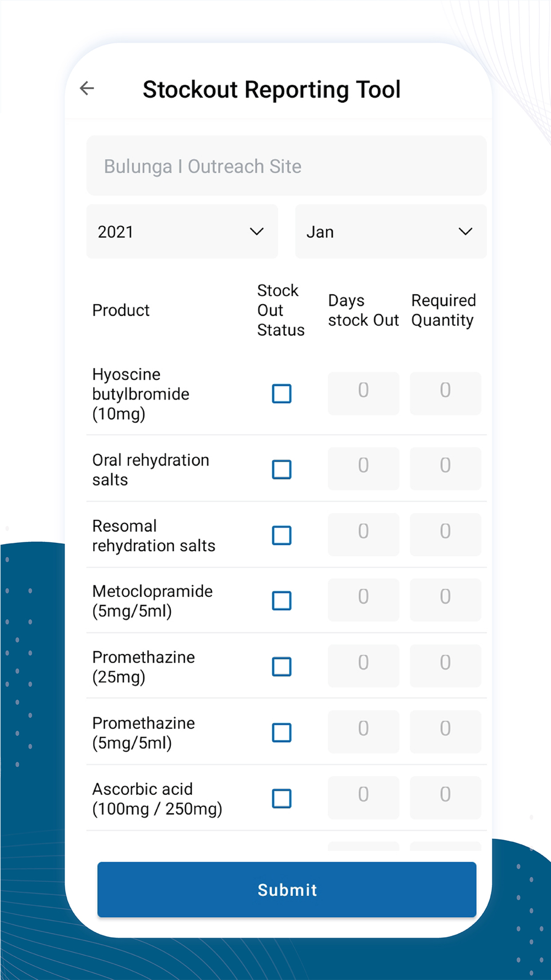Tick Metoclopramide (5mg/5ml) stock out checkbox

pyautogui.click(x=282, y=600)
